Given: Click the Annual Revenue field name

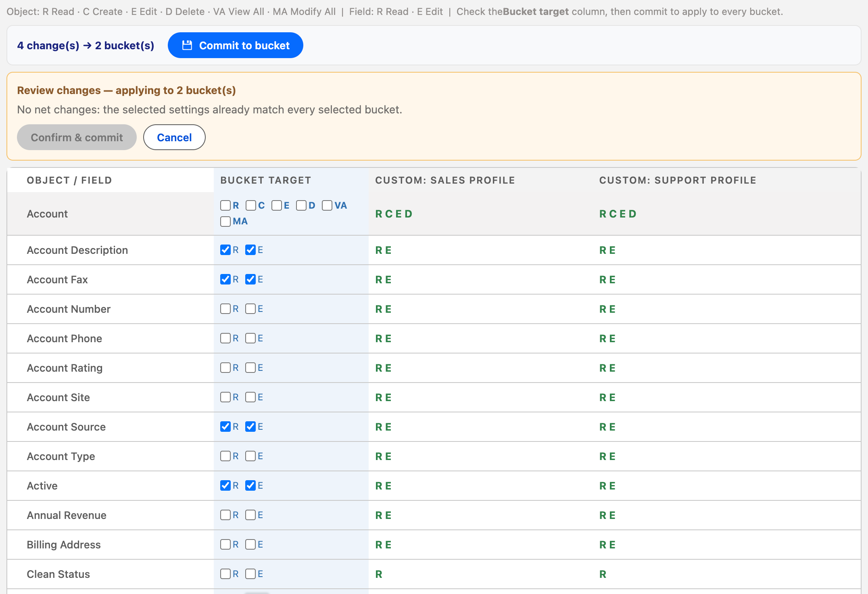Looking at the screenshot, I should pyautogui.click(x=67, y=515).
